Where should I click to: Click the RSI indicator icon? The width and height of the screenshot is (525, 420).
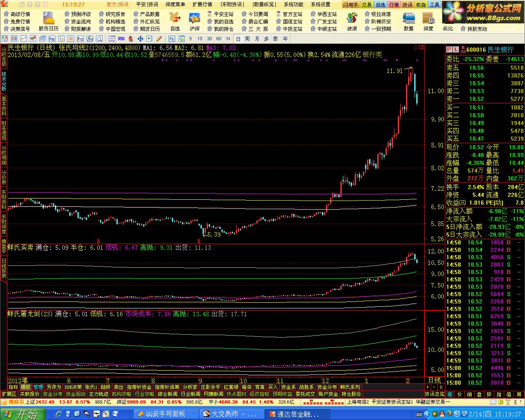click(x=121, y=39)
